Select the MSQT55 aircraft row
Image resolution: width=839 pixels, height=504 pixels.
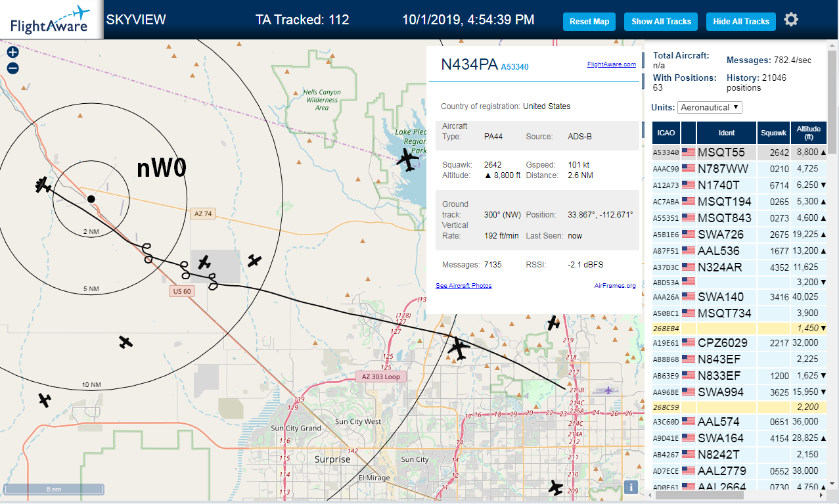(x=740, y=152)
